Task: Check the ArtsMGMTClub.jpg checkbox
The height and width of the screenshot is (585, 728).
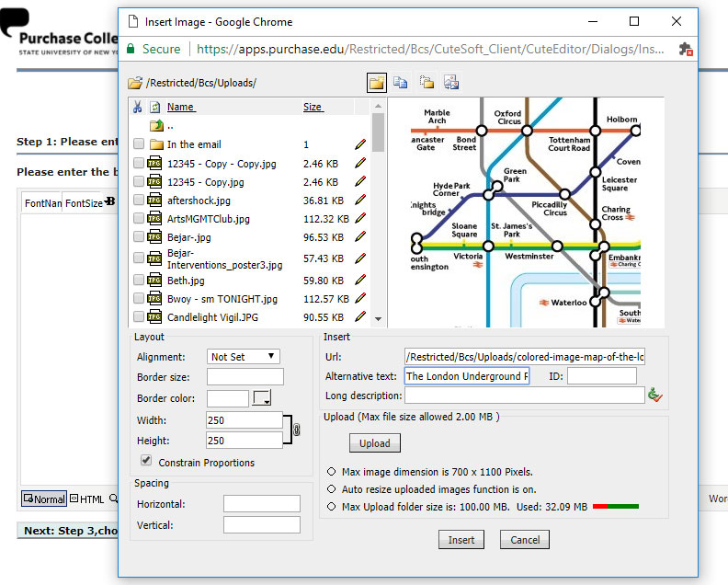Action: [139, 218]
